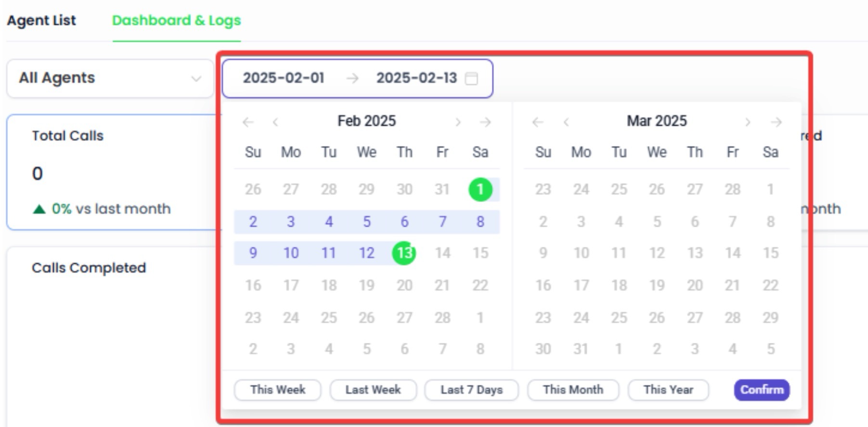Select the This Month preset

(x=573, y=390)
